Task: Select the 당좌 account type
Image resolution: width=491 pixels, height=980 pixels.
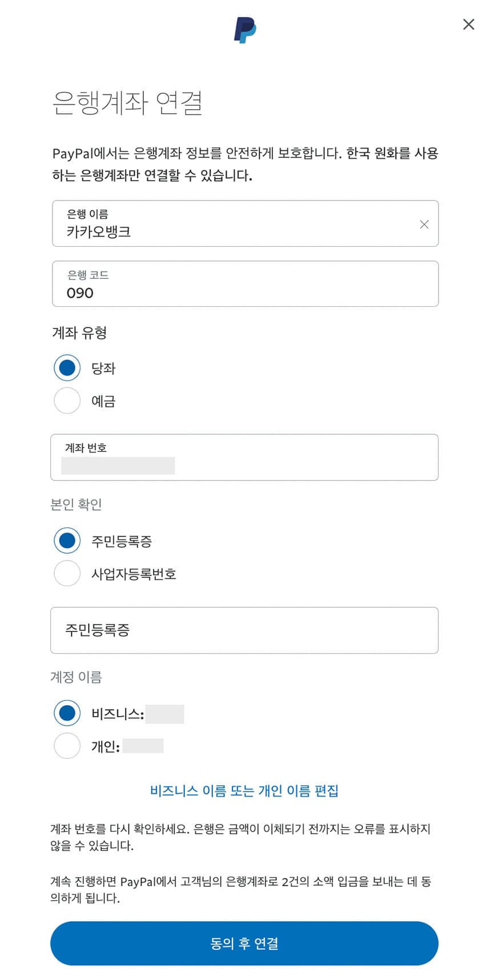Action: click(67, 368)
